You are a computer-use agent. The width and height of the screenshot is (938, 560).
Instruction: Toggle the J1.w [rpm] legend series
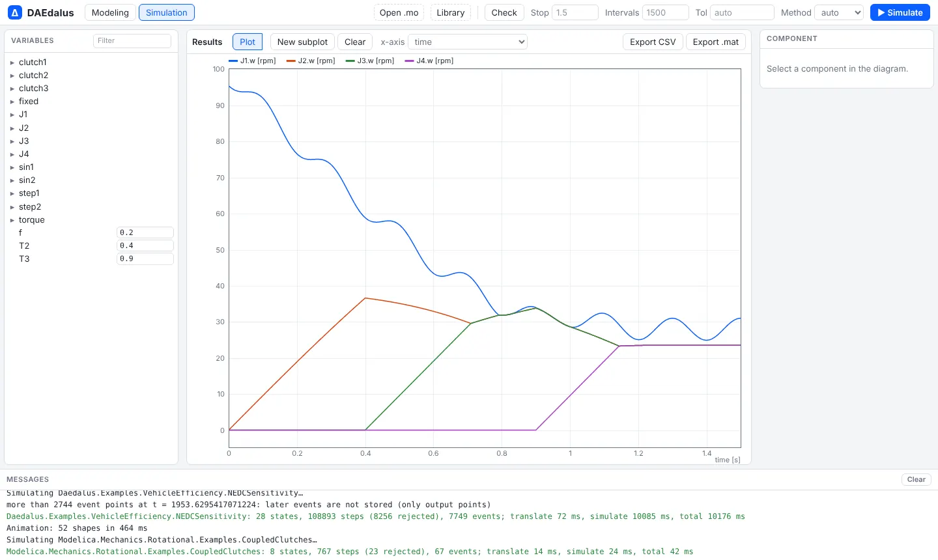pyautogui.click(x=253, y=61)
